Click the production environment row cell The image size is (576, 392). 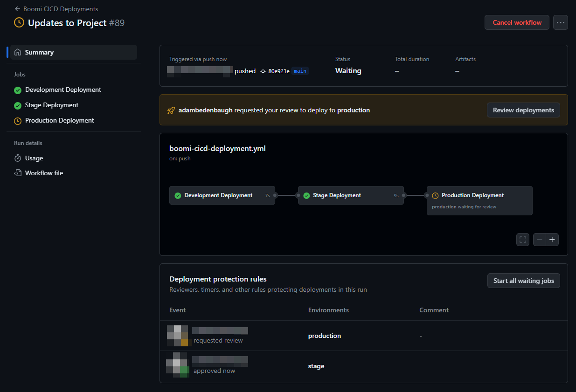(x=325, y=336)
